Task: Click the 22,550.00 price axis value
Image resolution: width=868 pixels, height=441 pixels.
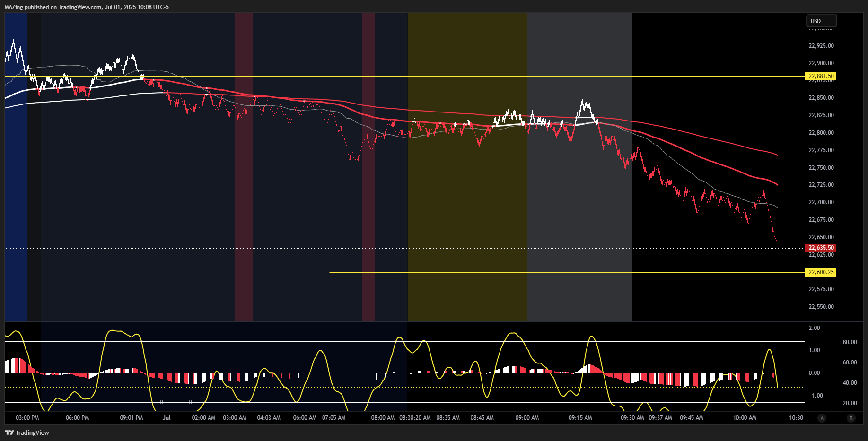Action: 821,307
